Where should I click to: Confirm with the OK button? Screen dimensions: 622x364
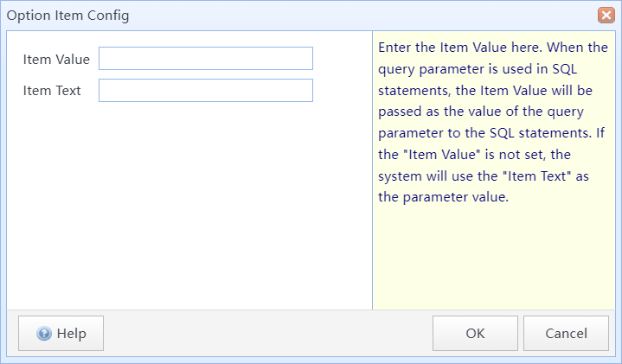[x=475, y=334]
